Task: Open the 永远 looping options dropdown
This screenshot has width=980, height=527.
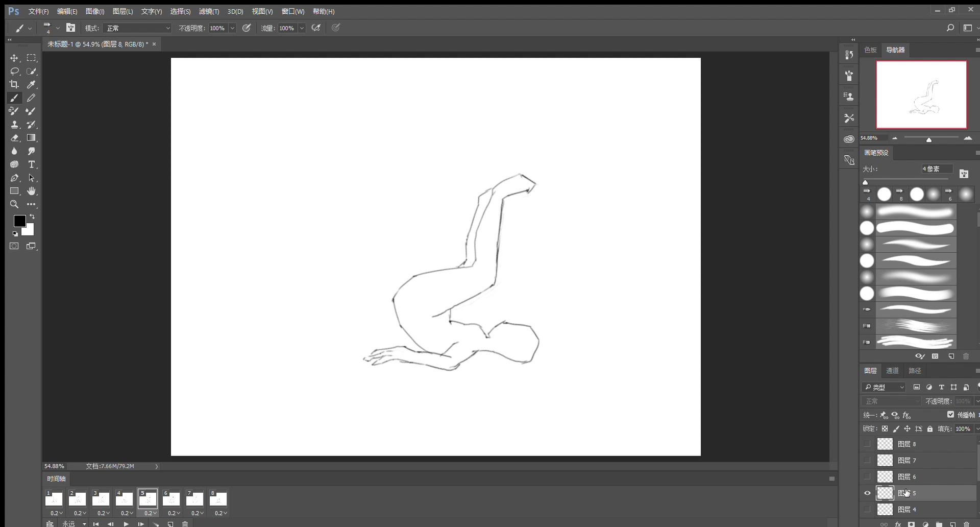Action: coord(75,524)
